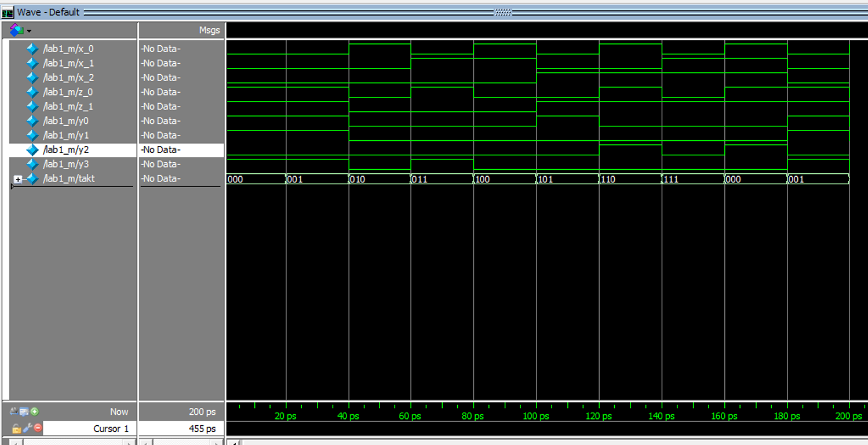Viewport: 868px width, 445px height.
Task: Click the 40 ps timeline label
Action: tap(348, 416)
